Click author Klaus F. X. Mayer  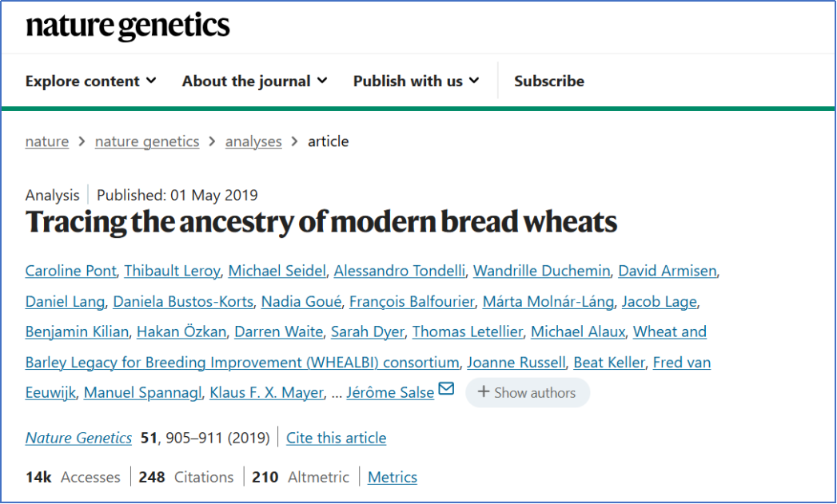266,392
